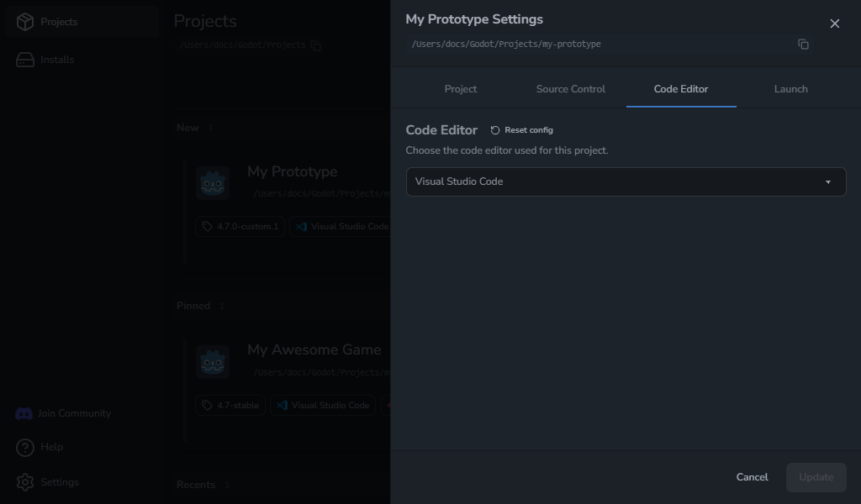Viewport: 861px width, 504px height.
Task: Click the My Prototype Godot icon
Action: click(213, 183)
